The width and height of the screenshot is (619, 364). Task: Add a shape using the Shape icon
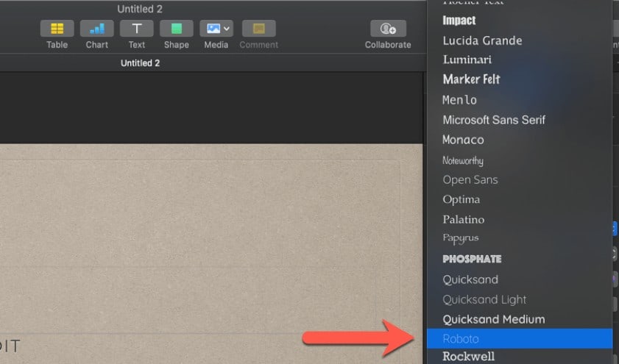point(177,29)
